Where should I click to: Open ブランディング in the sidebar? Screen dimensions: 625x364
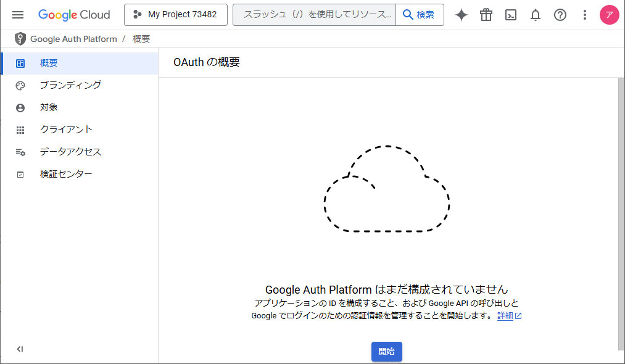[x=80, y=85]
